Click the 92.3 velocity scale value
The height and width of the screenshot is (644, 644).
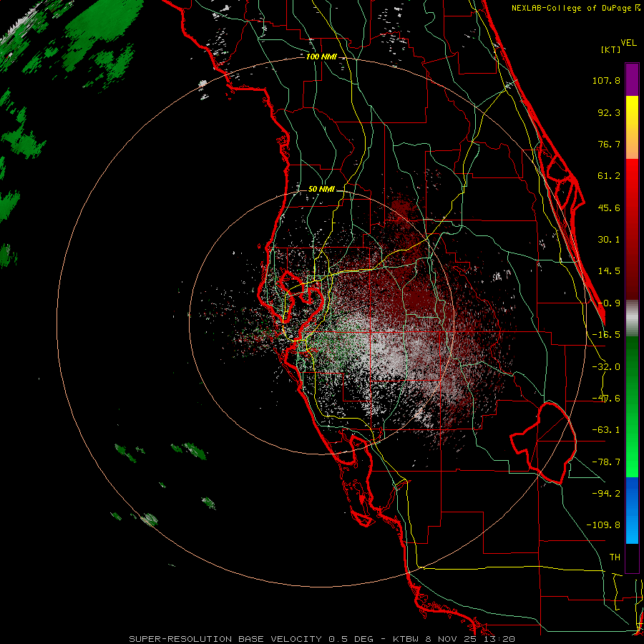tap(609, 112)
